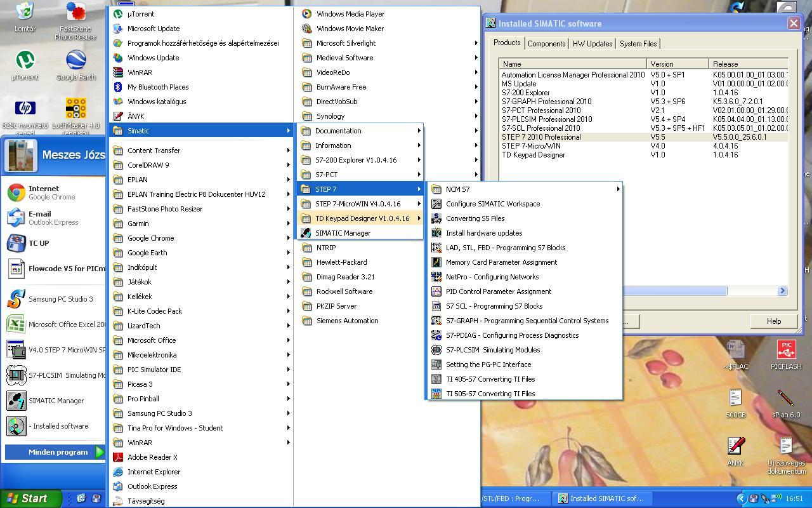Select Automation License Manager Professional 2010 row

tap(643, 75)
